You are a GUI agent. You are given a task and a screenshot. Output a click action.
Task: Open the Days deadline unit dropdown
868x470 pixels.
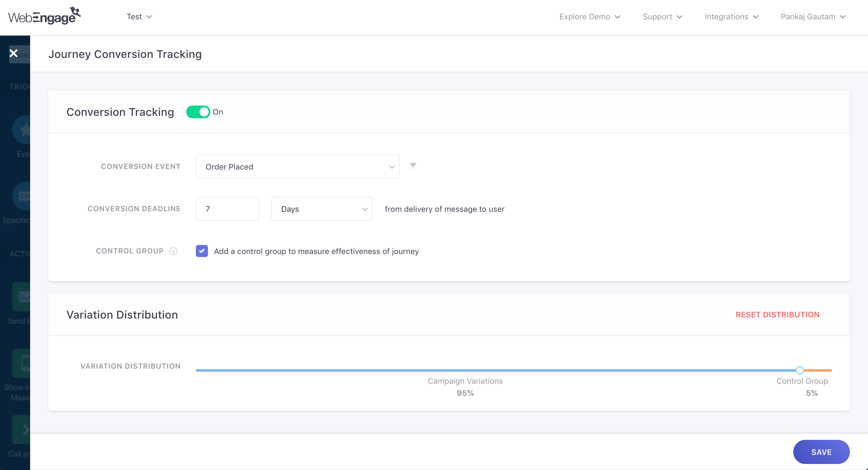pyautogui.click(x=322, y=209)
